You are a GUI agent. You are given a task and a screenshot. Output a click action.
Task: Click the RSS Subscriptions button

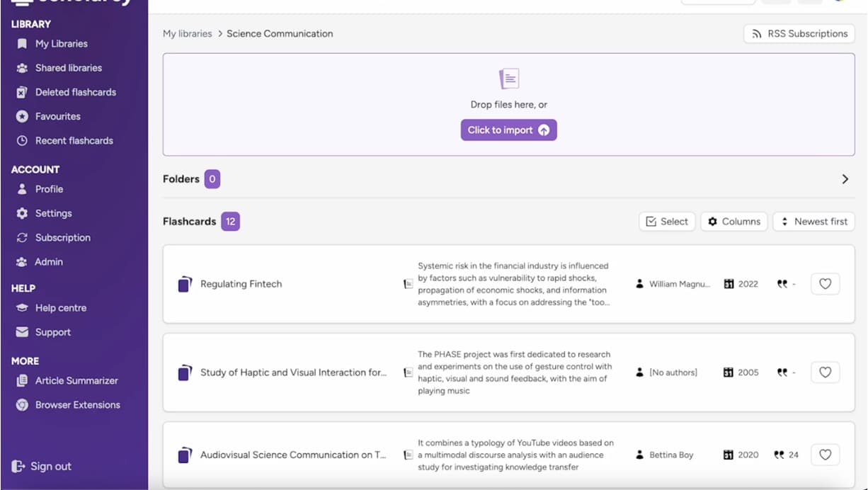click(799, 33)
